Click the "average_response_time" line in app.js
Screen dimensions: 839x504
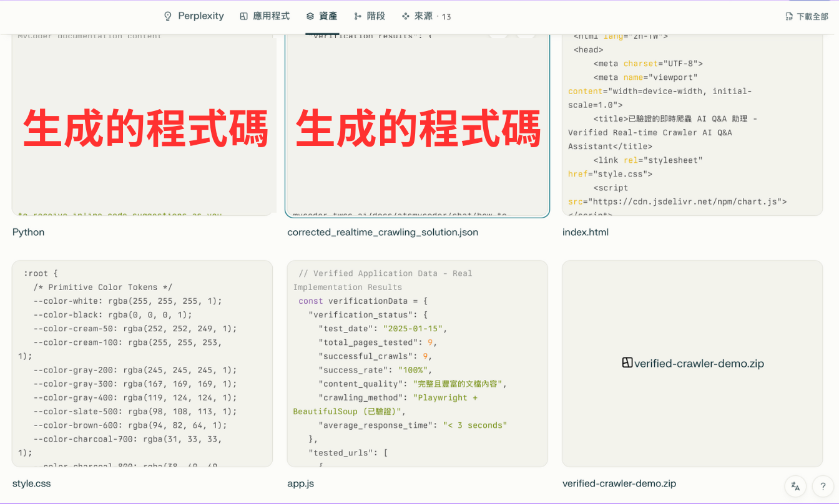point(413,425)
